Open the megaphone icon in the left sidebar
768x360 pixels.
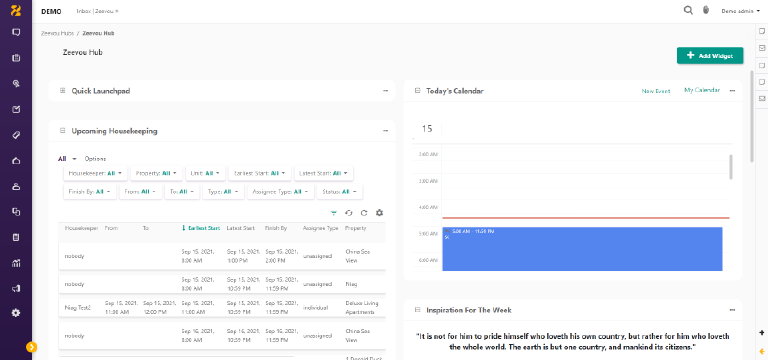(16, 289)
